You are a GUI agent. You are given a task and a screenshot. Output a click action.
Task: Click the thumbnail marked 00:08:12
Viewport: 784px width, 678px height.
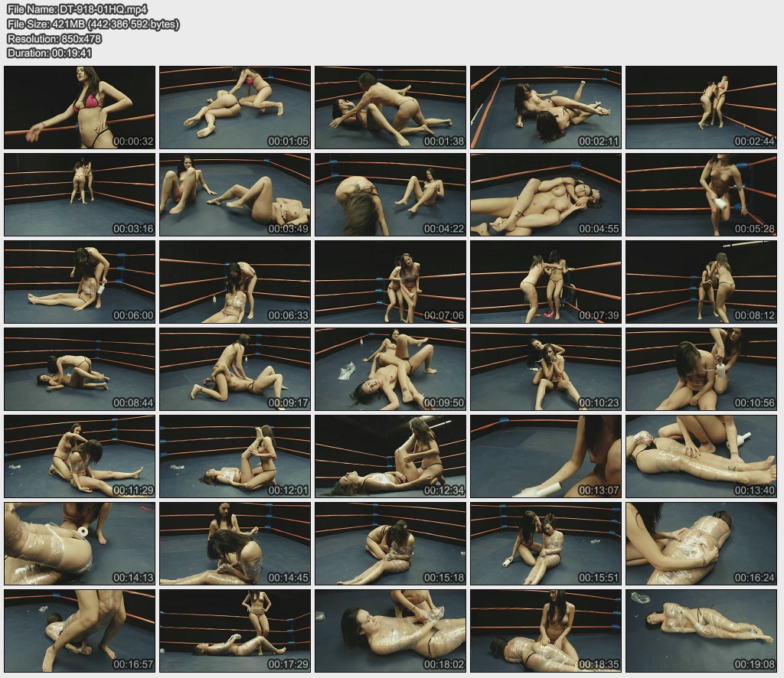(x=701, y=282)
